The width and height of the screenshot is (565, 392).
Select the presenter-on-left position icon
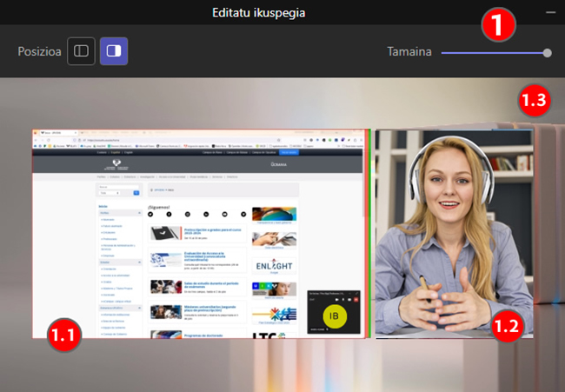click(x=81, y=51)
